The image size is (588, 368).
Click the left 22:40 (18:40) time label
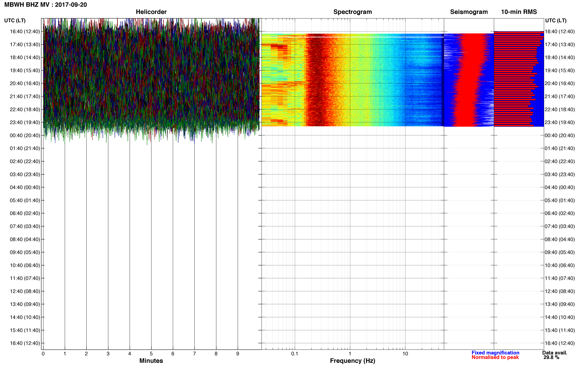[x=25, y=109]
